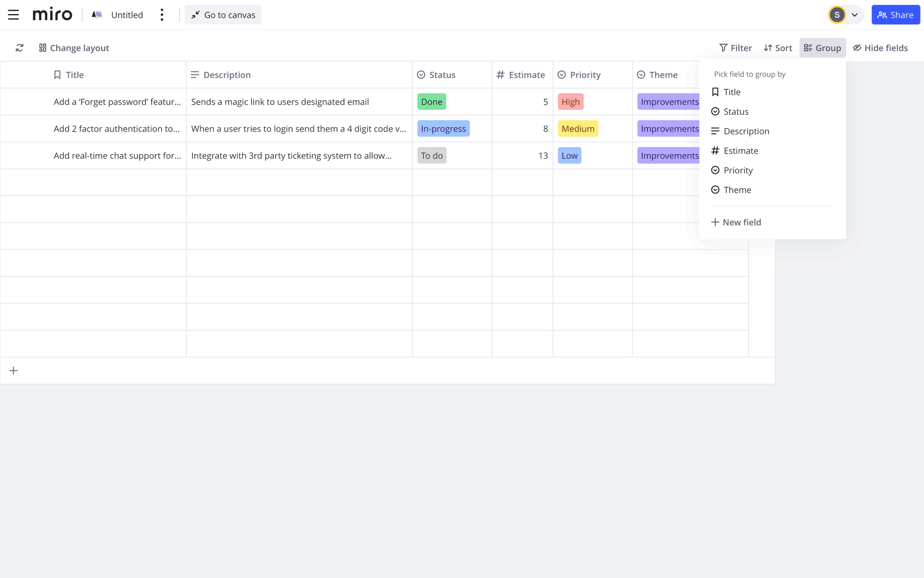Viewport: 924px width, 578px height.
Task: Click the Priority column header
Action: point(592,75)
